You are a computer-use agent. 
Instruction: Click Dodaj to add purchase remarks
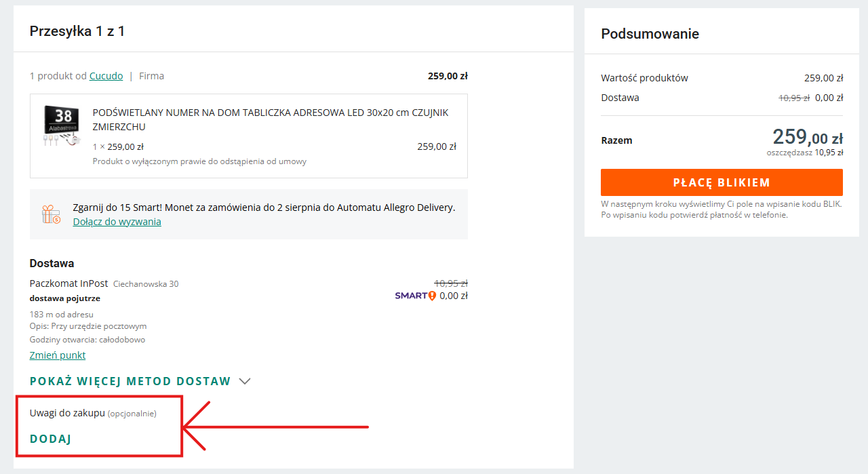50,439
